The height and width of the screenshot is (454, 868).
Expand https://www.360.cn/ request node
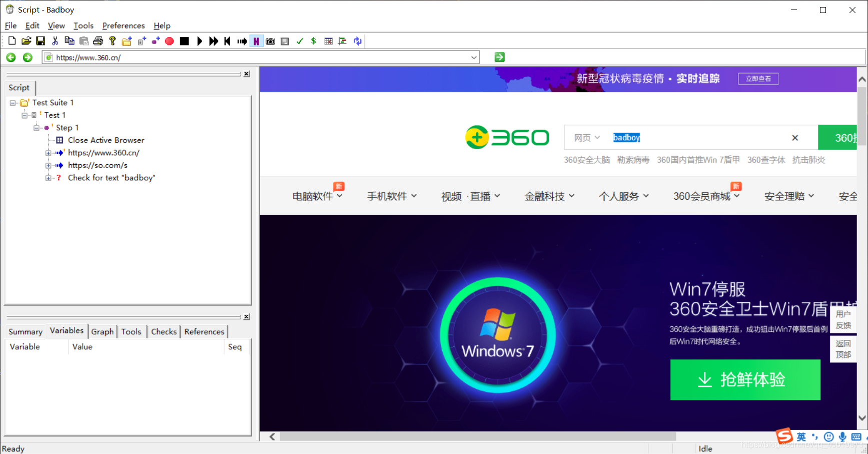pyautogui.click(x=48, y=153)
